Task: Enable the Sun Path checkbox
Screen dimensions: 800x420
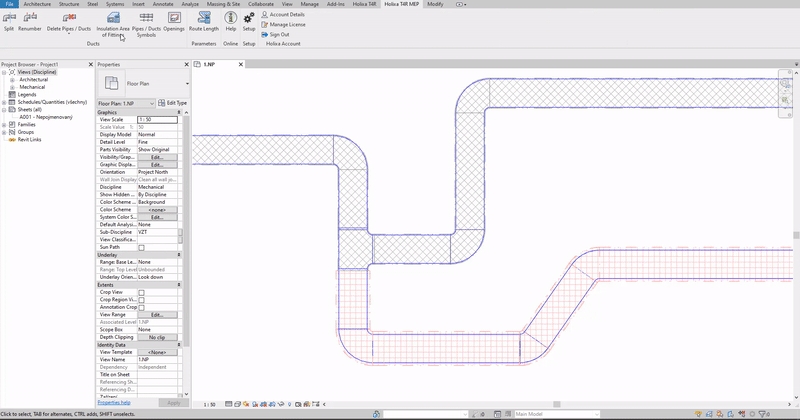Action: click(141, 247)
